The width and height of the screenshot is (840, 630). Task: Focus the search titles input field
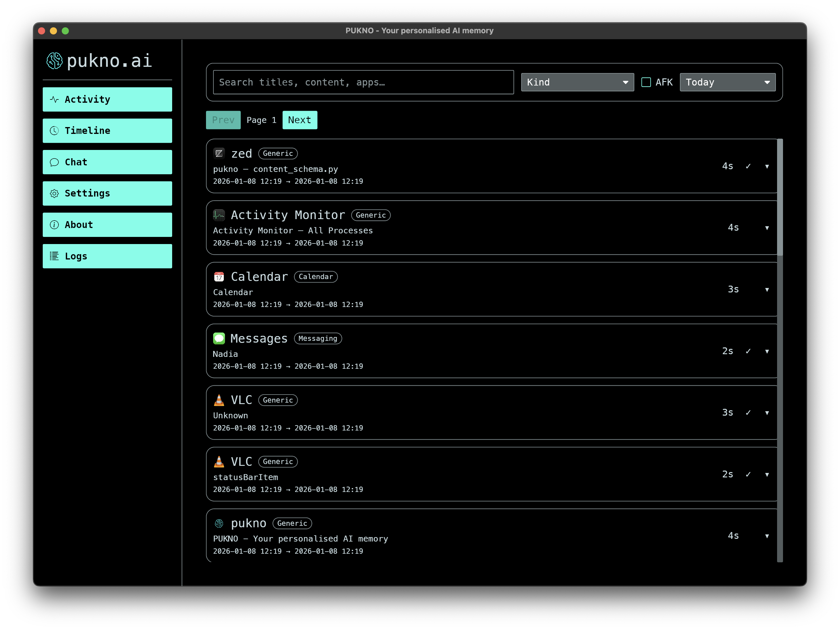(x=363, y=83)
